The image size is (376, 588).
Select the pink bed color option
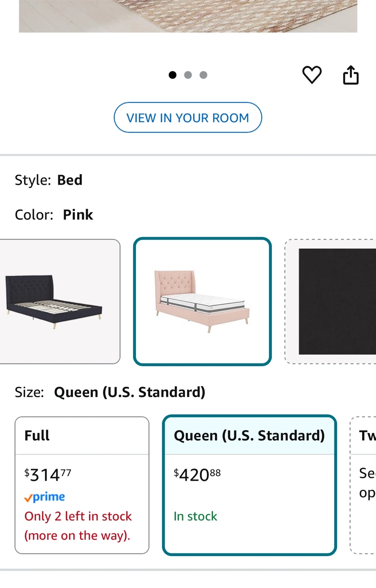(202, 301)
